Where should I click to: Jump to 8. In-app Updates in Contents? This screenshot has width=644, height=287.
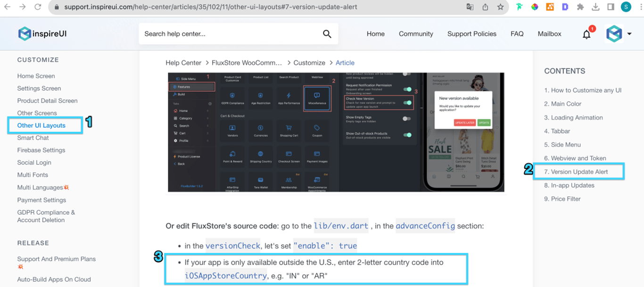point(569,185)
